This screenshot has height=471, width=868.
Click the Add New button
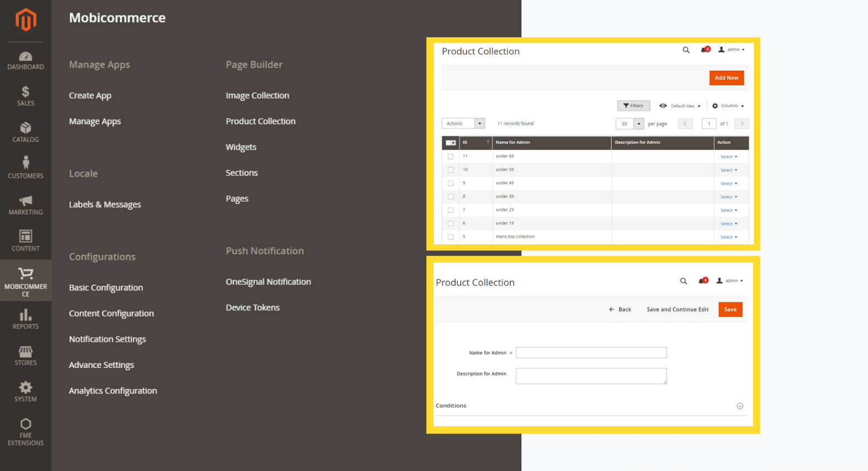[726, 78]
